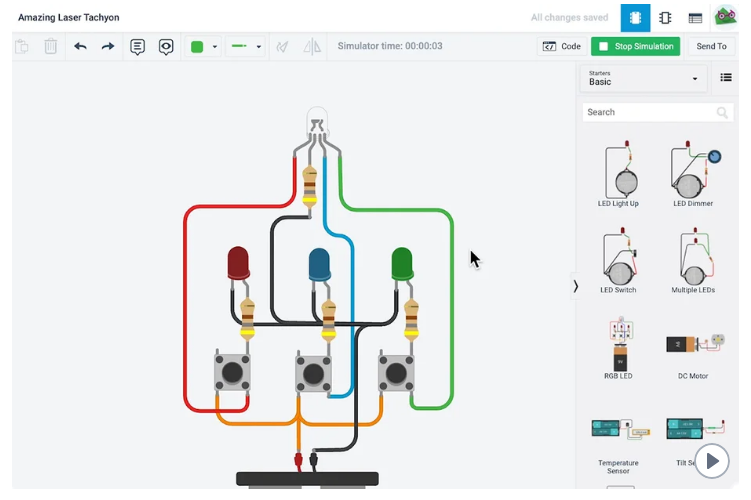Click resistor below the RGB LED
Viewport: 751px width, 500px height.
point(309,187)
